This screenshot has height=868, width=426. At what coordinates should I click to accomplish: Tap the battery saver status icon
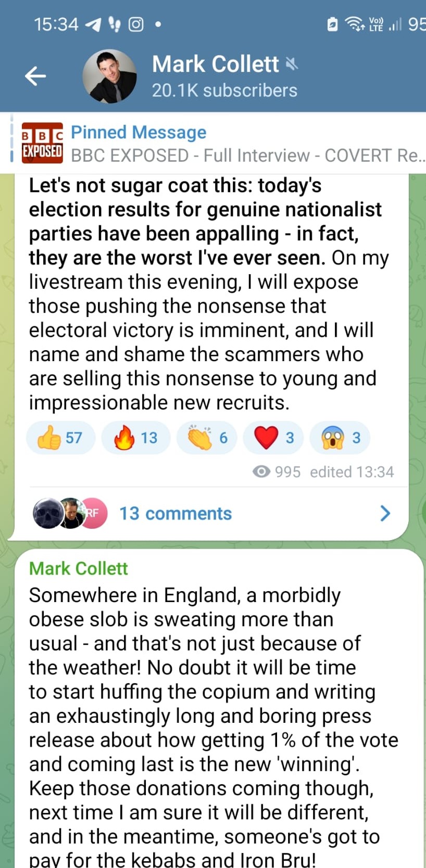[x=332, y=24]
